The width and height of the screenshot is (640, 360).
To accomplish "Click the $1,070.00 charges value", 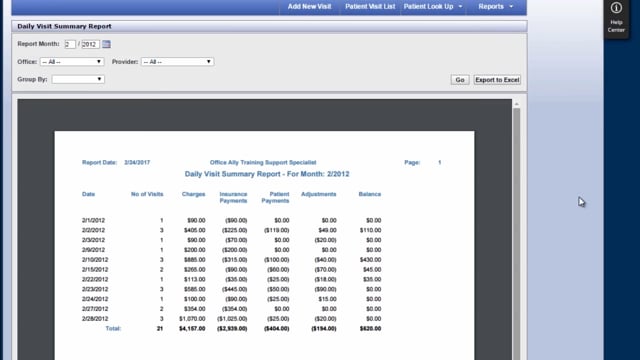I will tap(192, 319).
